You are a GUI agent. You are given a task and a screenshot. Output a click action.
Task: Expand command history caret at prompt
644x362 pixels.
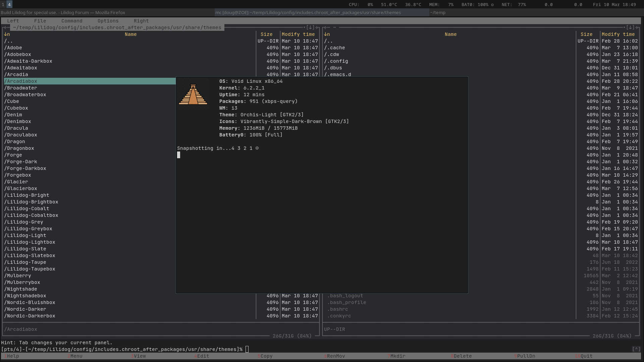click(x=636, y=349)
